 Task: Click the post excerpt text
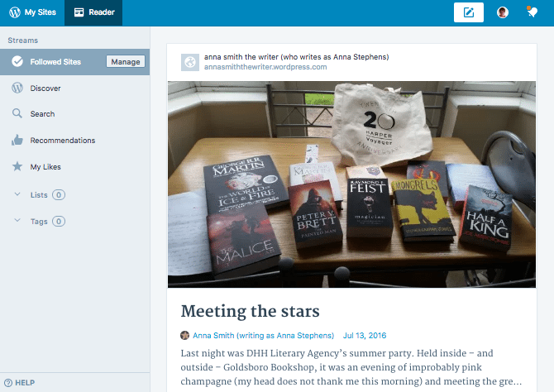[351, 367]
